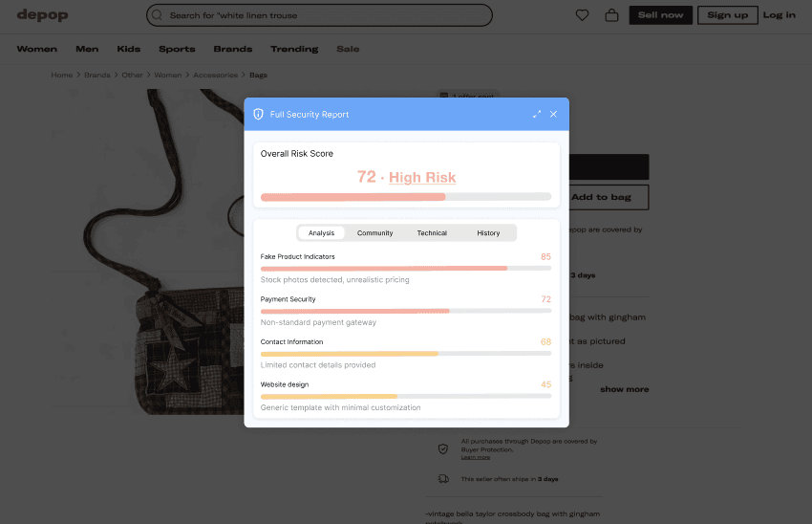Click the Payment Security score bar
Viewport: 812px width, 524px height.
point(406,311)
